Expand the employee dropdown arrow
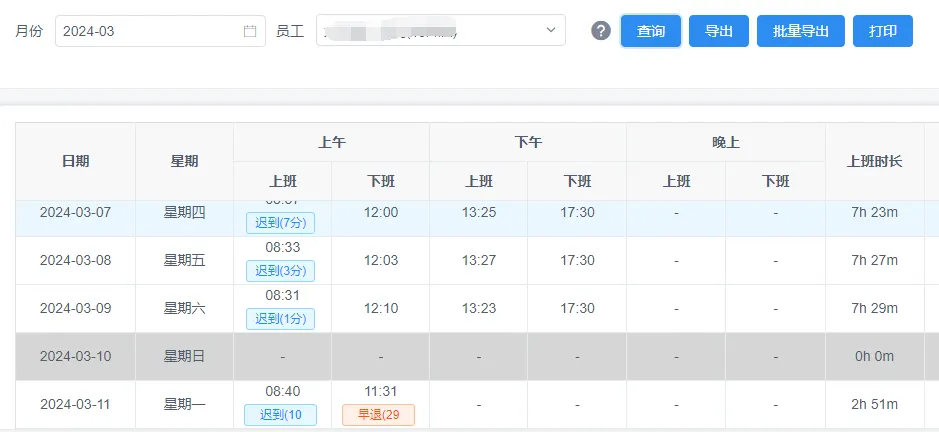This screenshot has width=939, height=432. (550, 31)
